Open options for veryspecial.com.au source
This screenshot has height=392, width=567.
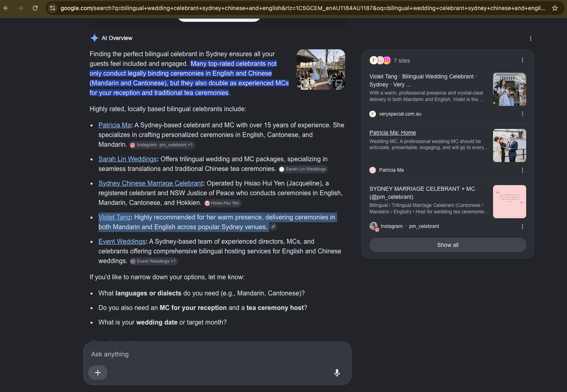pyautogui.click(x=523, y=114)
